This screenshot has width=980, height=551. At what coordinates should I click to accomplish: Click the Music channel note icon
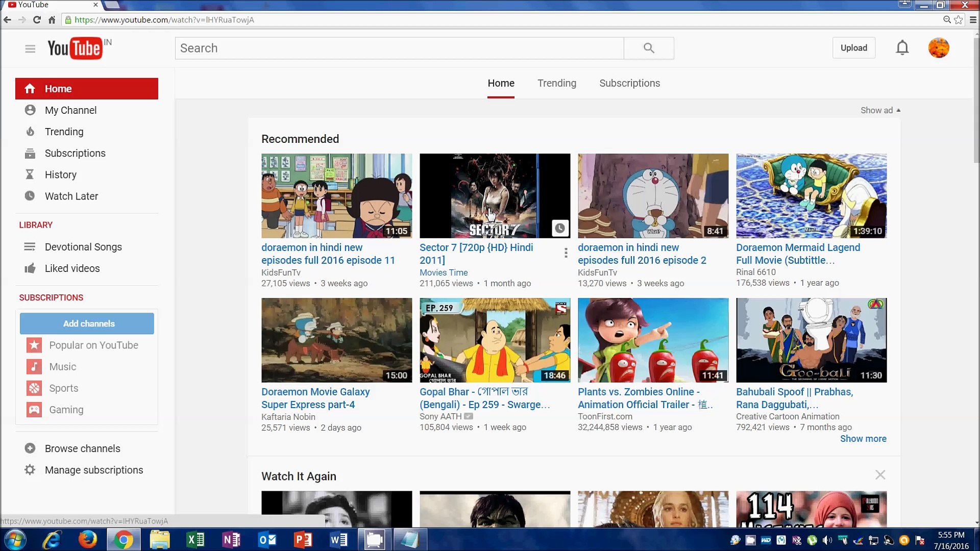(34, 367)
